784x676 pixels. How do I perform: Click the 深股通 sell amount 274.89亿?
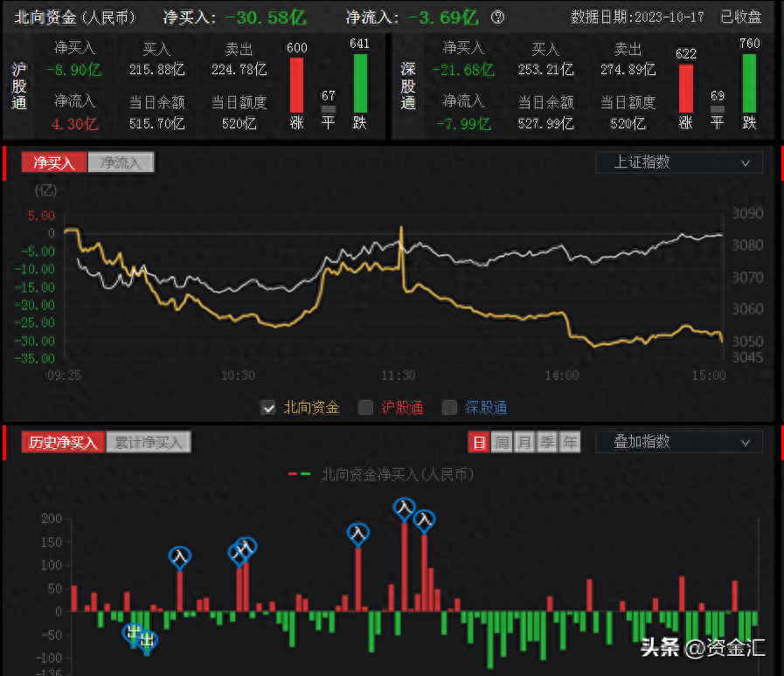pos(628,70)
